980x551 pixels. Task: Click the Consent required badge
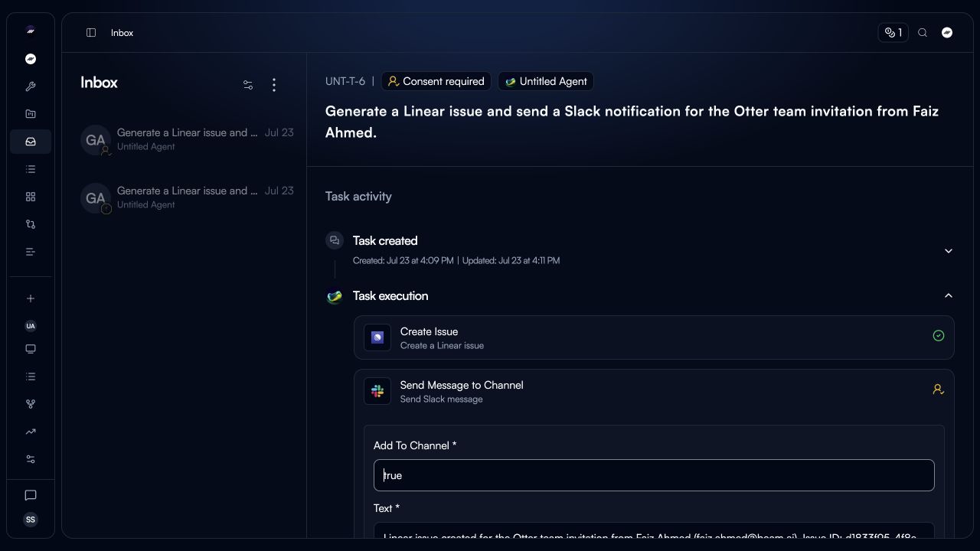436,81
